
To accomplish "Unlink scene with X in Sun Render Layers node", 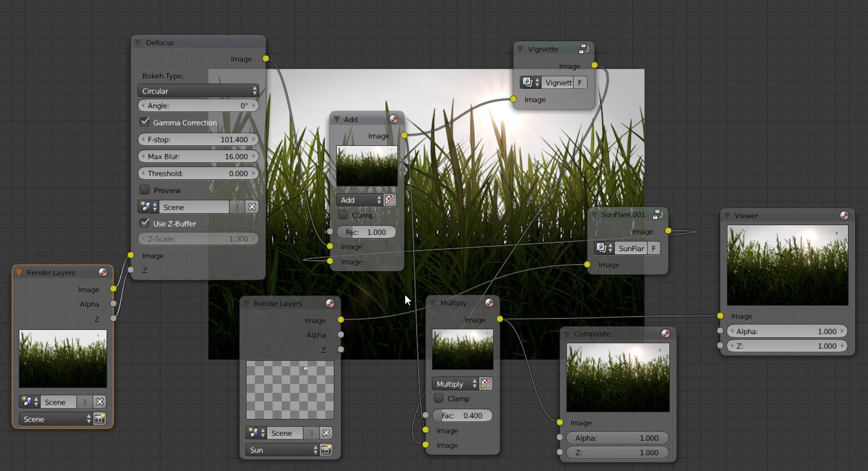I will point(326,433).
